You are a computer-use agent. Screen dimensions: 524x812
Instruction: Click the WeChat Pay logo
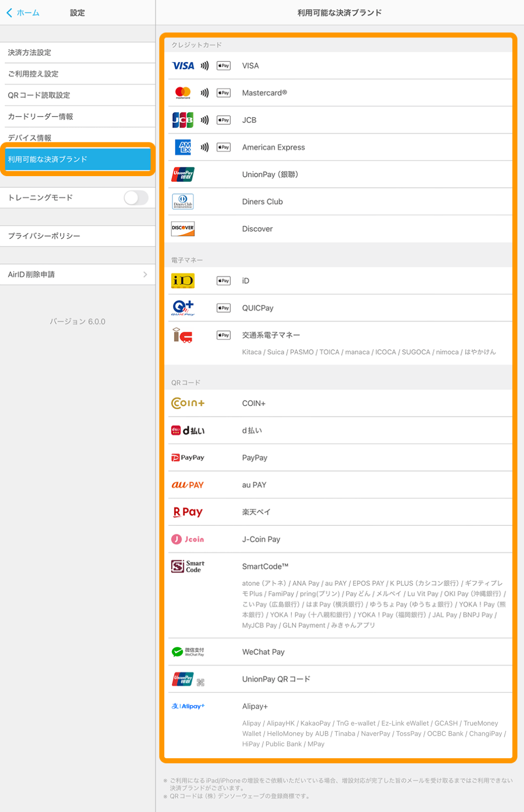[x=188, y=652]
